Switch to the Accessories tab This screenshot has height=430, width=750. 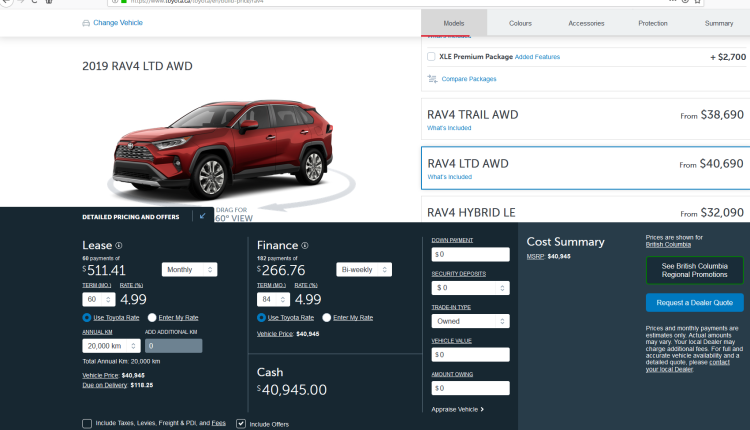point(586,23)
